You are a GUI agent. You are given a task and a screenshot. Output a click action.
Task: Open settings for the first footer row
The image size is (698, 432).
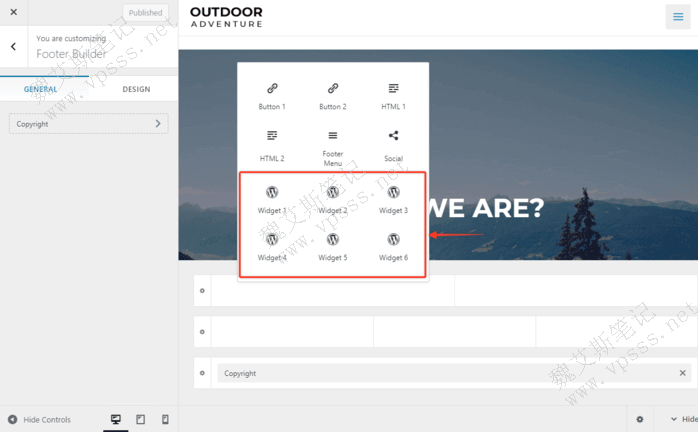pyautogui.click(x=202, y=290)
